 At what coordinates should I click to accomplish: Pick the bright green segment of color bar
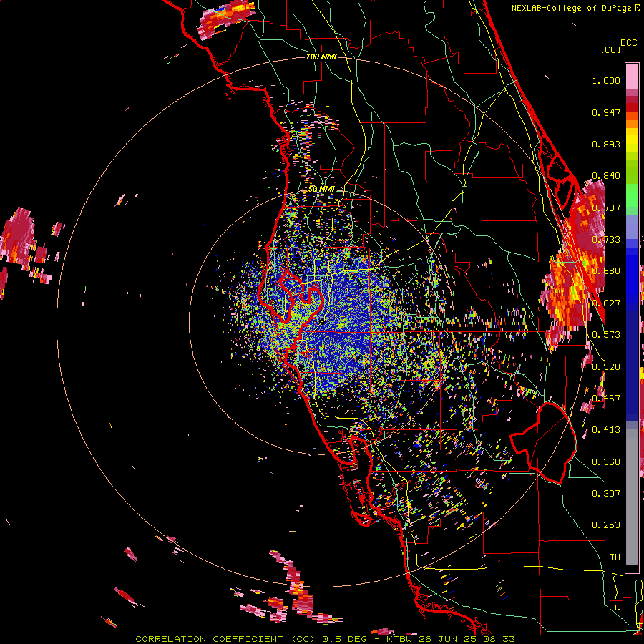[632, 195]
